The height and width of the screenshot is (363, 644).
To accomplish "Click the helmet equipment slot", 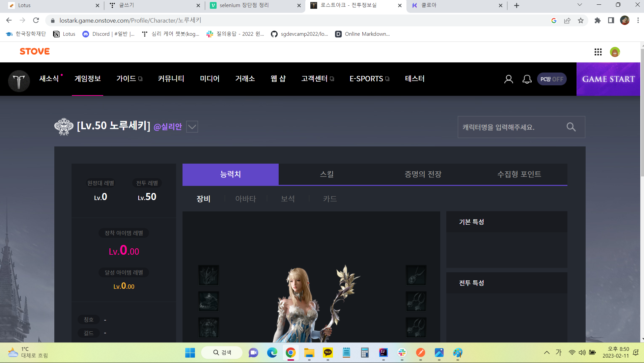I will pyautogui.click(x=208, y=275).
